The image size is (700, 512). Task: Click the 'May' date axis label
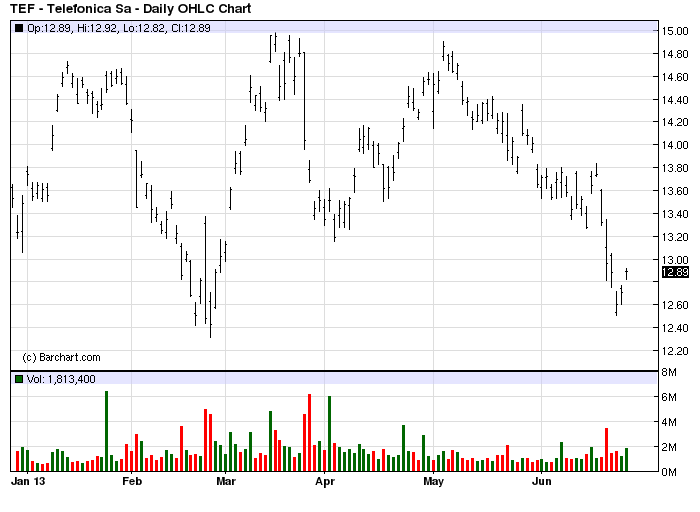tap(433, 482)
